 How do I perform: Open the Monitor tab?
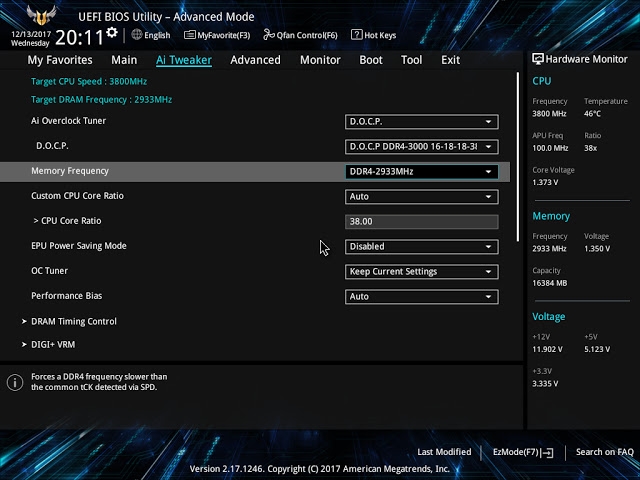pos(320,60)
